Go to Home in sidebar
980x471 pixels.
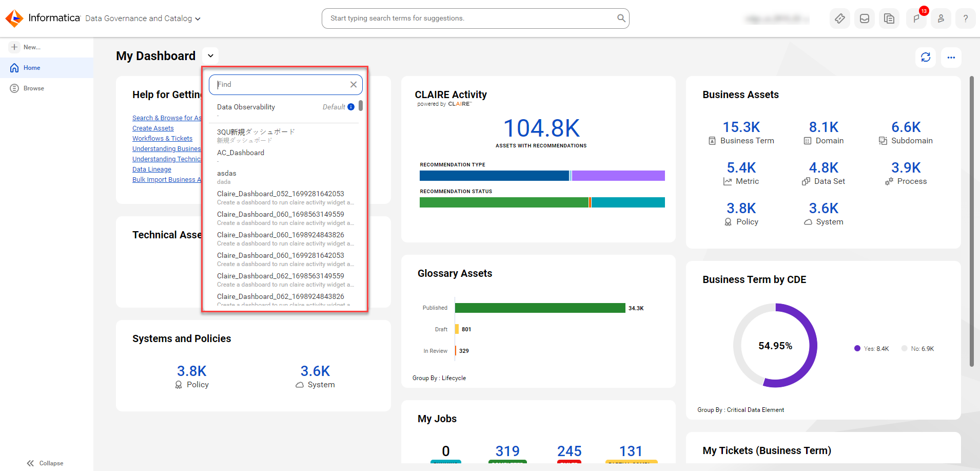pyautogui.click(x=46, y=68)
